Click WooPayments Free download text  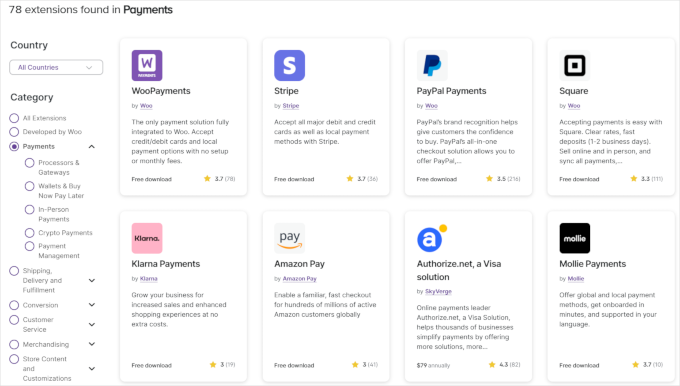click(x=152, y=179)
